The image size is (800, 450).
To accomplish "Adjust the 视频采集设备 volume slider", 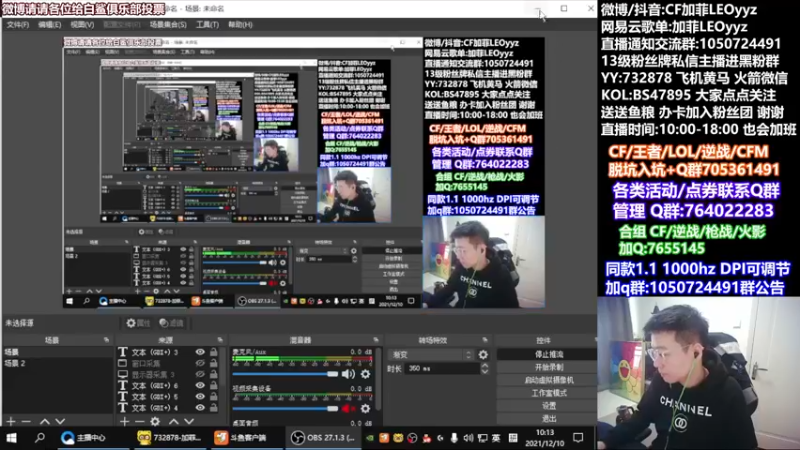I will (285, 409).
